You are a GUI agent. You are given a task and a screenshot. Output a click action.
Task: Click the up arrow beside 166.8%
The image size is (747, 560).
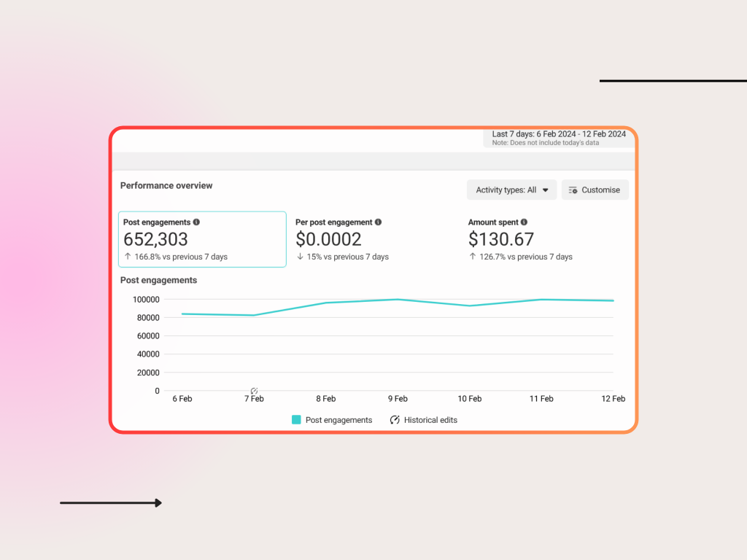(128, 256)
